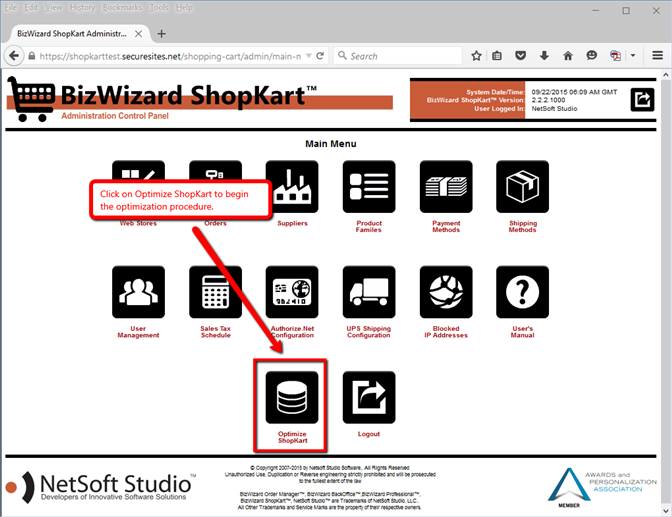Open the User's Manual question mark icon

(522, 292)
